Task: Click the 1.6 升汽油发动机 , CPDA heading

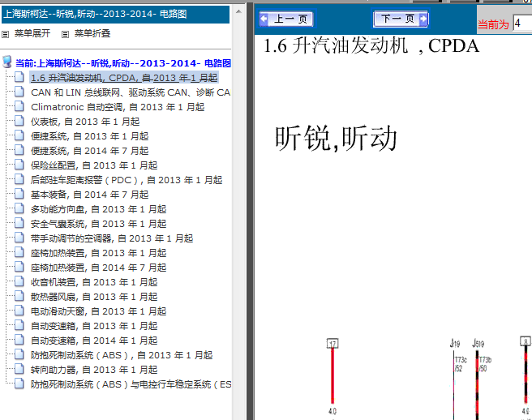Action: [x=371, y=45]
